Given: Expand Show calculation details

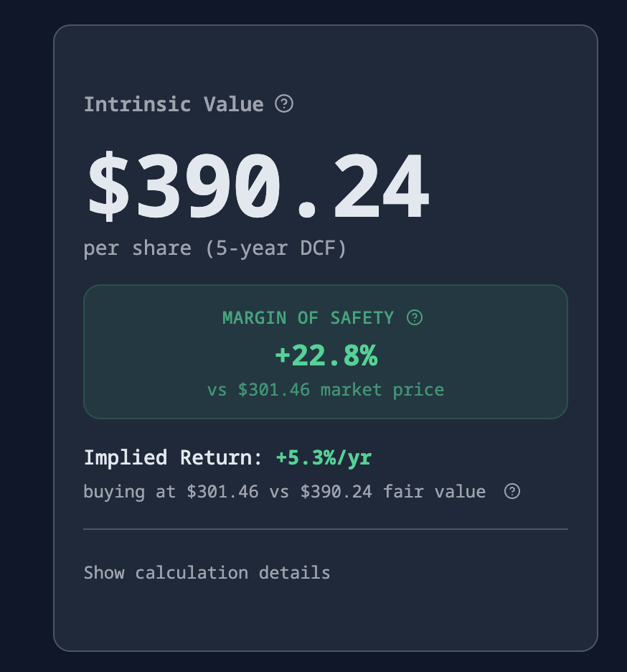Looking at the screenshot, I should 207,573.
